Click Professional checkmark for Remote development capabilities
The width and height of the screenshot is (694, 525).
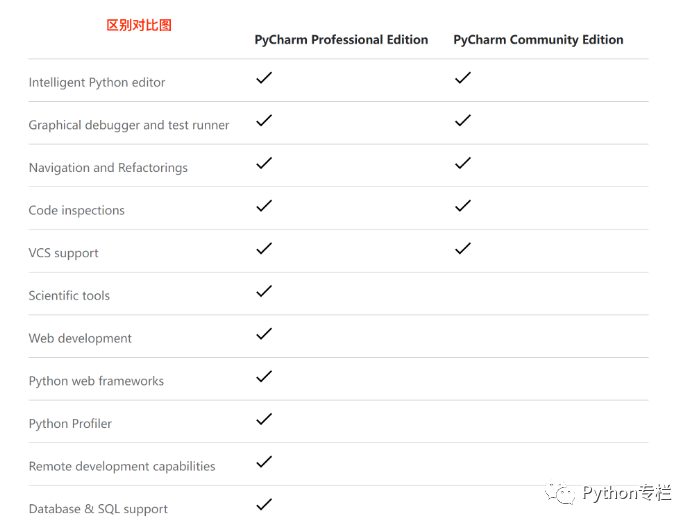[264, 462]
